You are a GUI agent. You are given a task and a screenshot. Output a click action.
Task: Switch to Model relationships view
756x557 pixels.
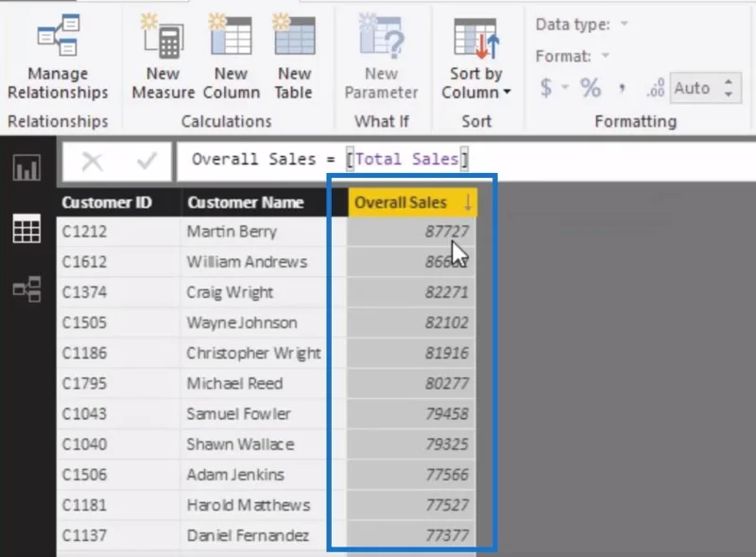pos(26,288)
